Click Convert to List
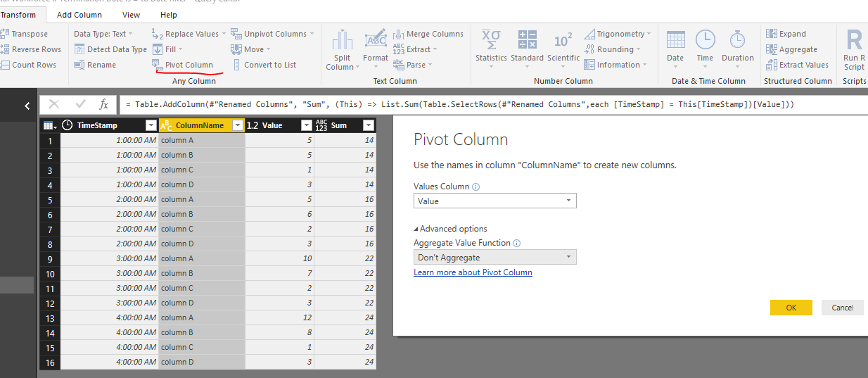The height and width of the screenshot is (378, 868). pyautogui.click(x=264, y=65)
